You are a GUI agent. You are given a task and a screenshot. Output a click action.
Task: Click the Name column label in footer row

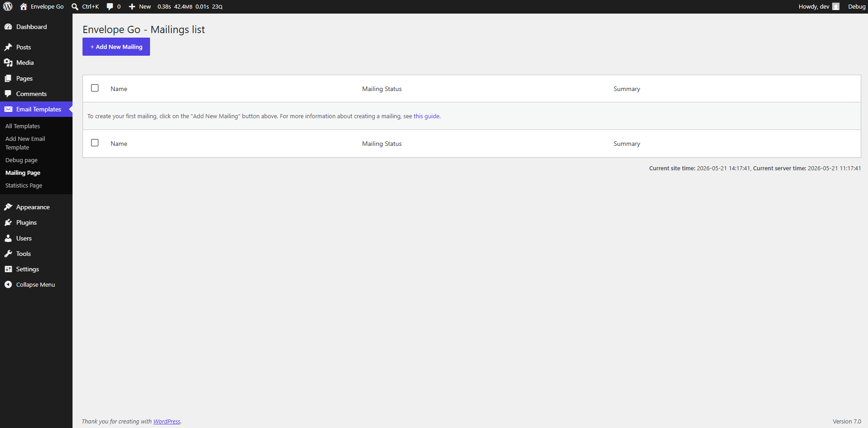pyautogui.click(x=119, y=144)
